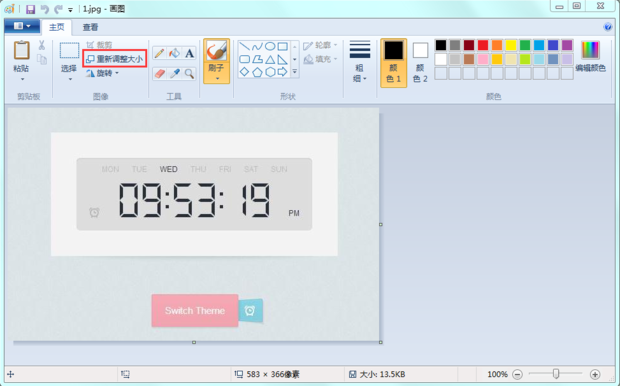Select the Color picker eyedropper tool
620x386 pixels.
(174, 73)
